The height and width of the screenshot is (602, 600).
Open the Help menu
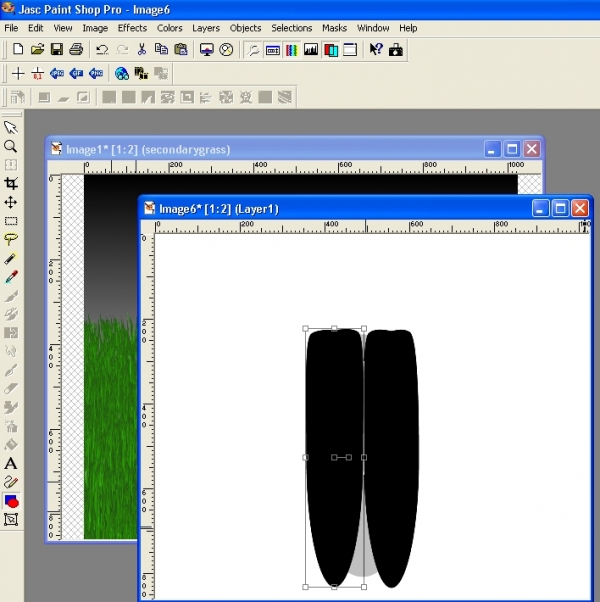[x=408, y=28]
